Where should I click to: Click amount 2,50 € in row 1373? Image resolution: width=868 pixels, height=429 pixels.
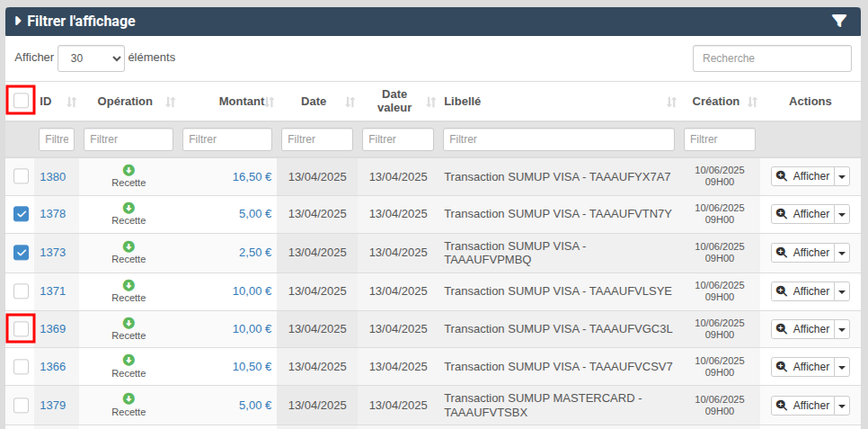[255, 253]
